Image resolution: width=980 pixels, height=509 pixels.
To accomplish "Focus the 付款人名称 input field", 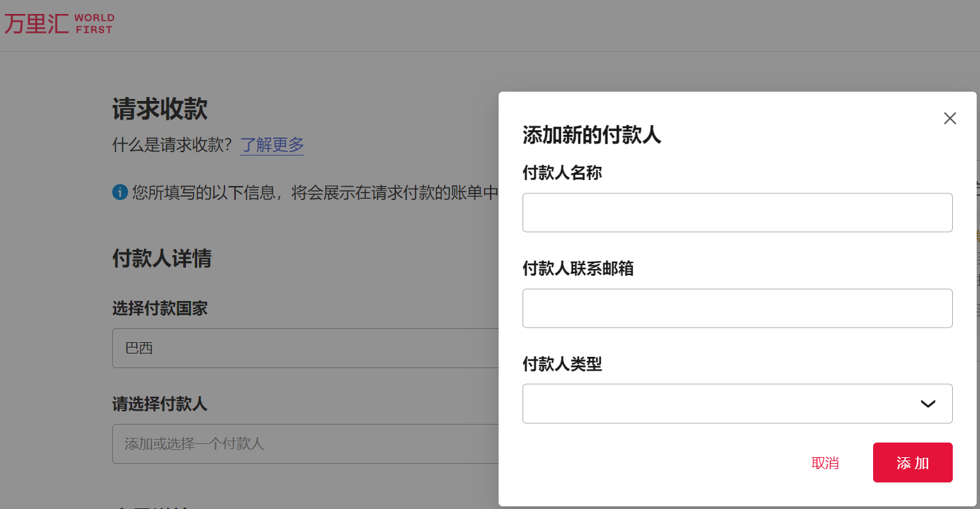I will [x=737, y=213].
